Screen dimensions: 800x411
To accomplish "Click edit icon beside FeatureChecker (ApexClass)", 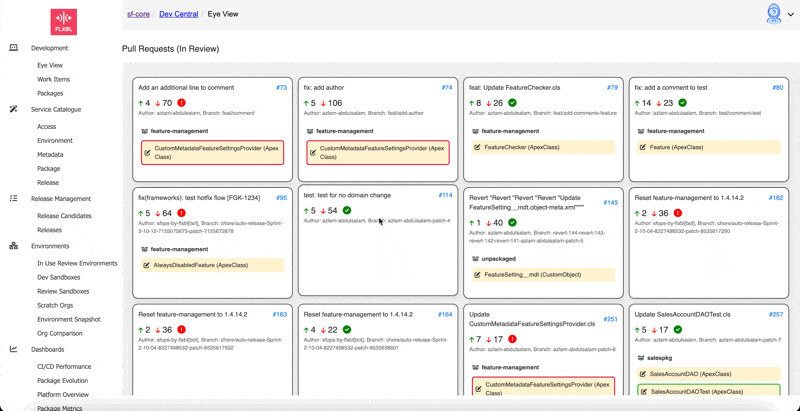I will coord(478,148).
